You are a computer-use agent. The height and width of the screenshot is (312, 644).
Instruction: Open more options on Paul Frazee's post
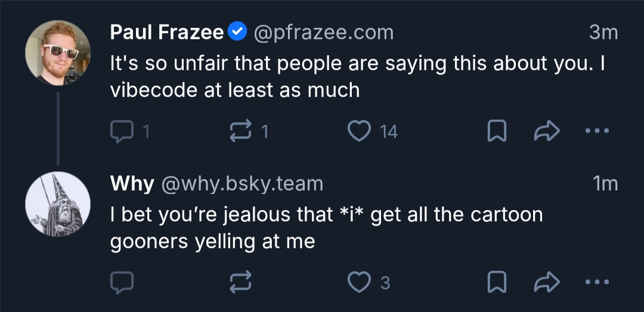pos(596,132)
